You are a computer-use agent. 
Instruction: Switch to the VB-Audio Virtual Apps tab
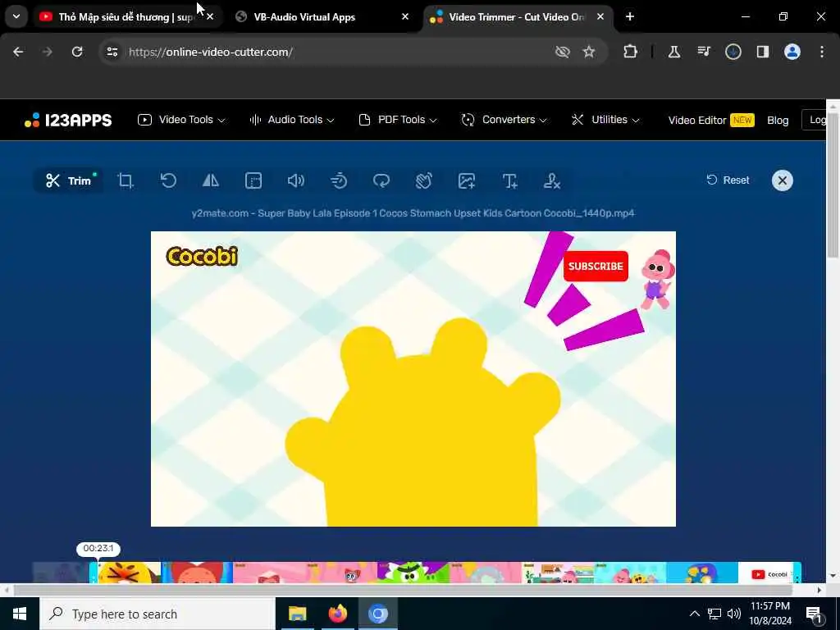click(304, 16)
